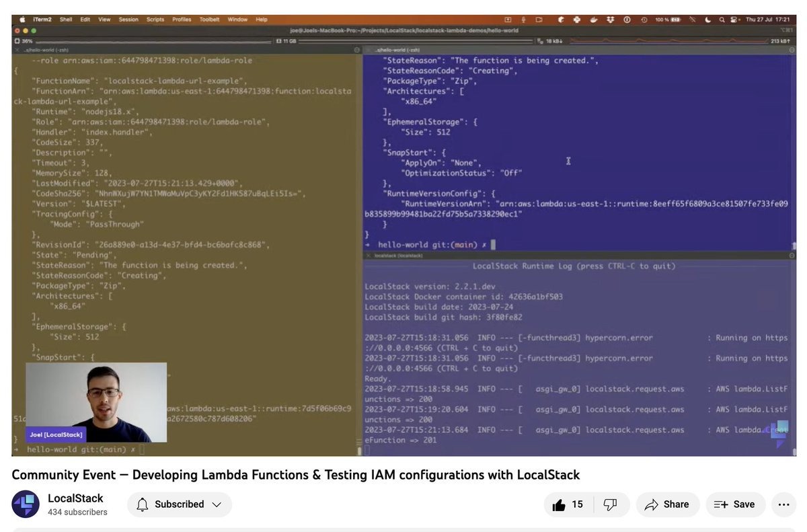Click the red close window button
The height and width of the screenshot is (532, 807).
point(16,31)
